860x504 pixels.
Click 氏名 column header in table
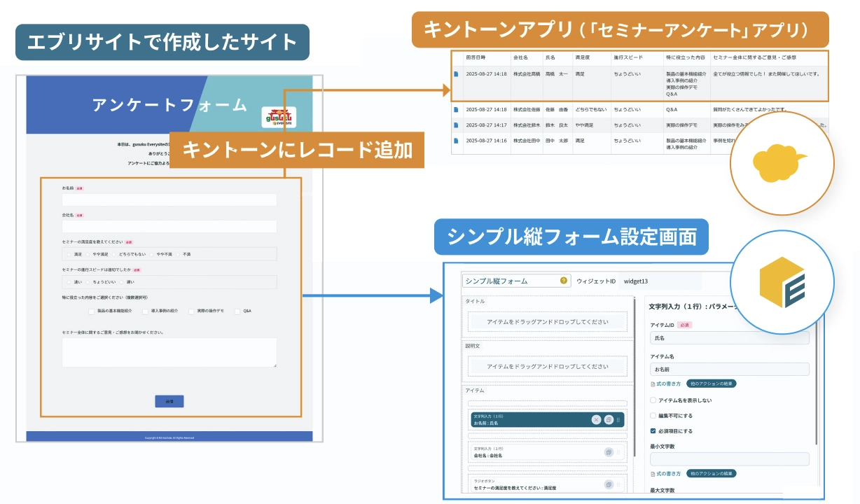point(550,57)
